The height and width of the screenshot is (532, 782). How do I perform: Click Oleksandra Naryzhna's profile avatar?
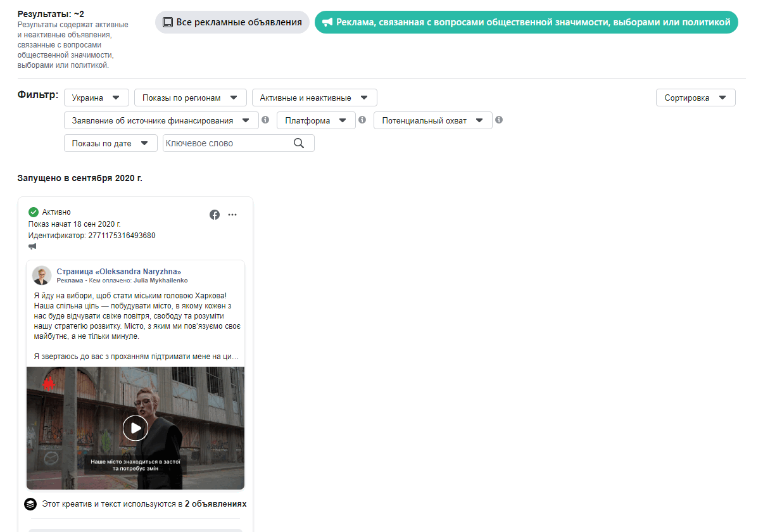42,275
